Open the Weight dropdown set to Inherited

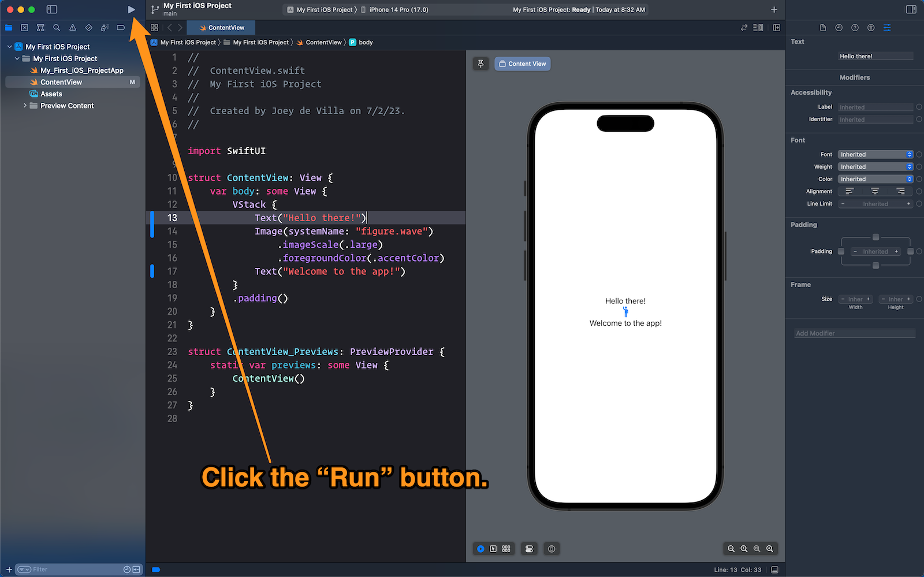tap(875, 167)
